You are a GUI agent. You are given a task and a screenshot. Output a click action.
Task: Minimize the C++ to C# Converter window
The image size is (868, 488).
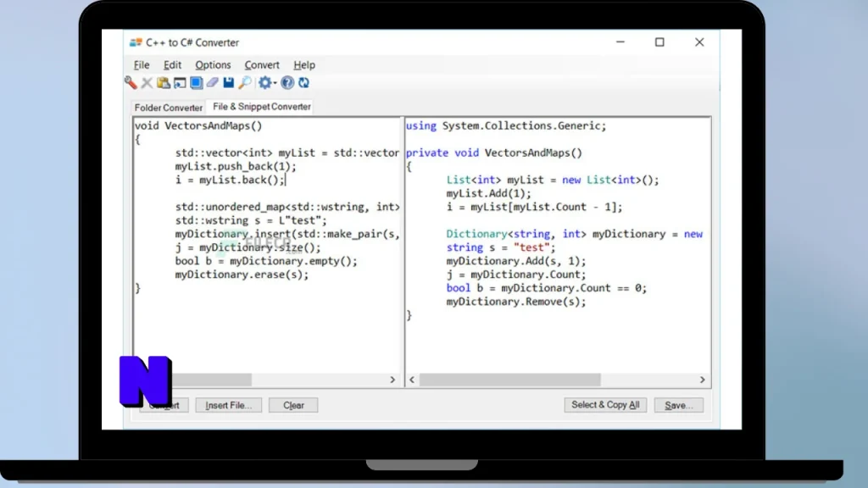(620, 42)
